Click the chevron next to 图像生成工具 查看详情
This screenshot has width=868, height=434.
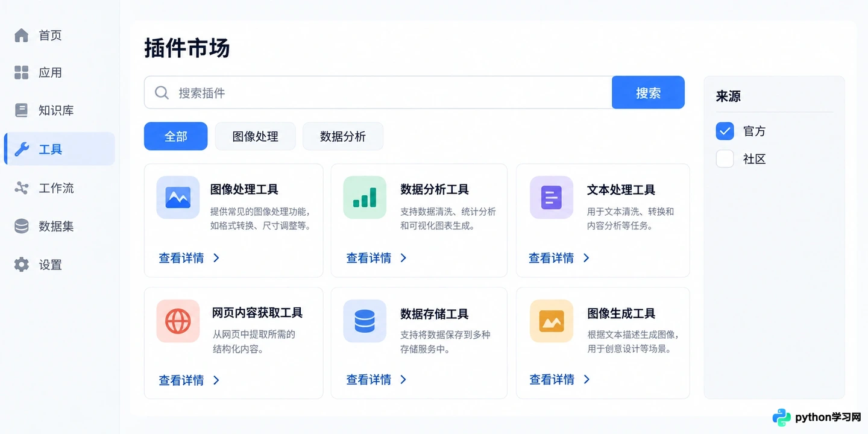pyautogui.click(x=587, y=380)
